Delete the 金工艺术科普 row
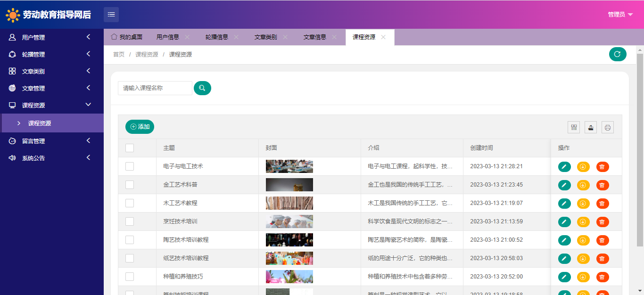The width and height of the screenshot is (644, 295). click(x=603, y=185)
